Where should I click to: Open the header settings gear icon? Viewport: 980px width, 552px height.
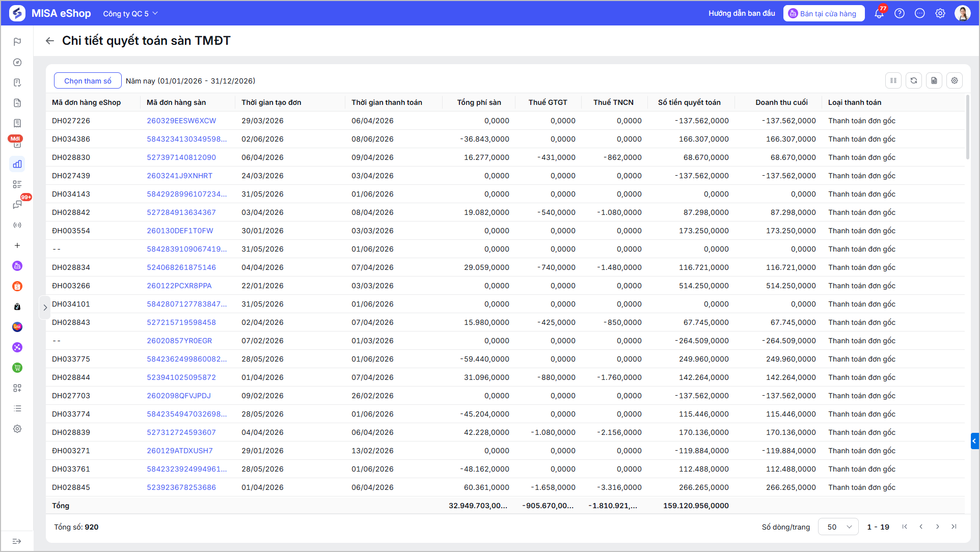click(x=940, y=13)
